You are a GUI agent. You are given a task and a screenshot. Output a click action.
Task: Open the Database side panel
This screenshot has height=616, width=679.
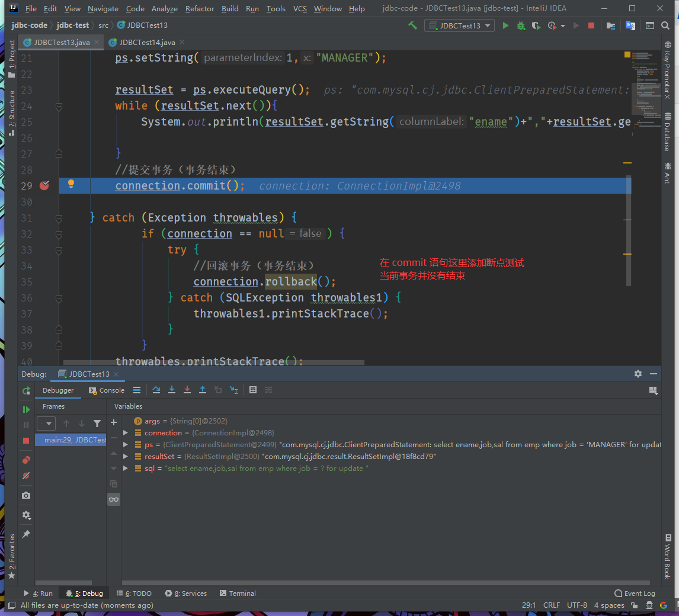tap(668, 131)
